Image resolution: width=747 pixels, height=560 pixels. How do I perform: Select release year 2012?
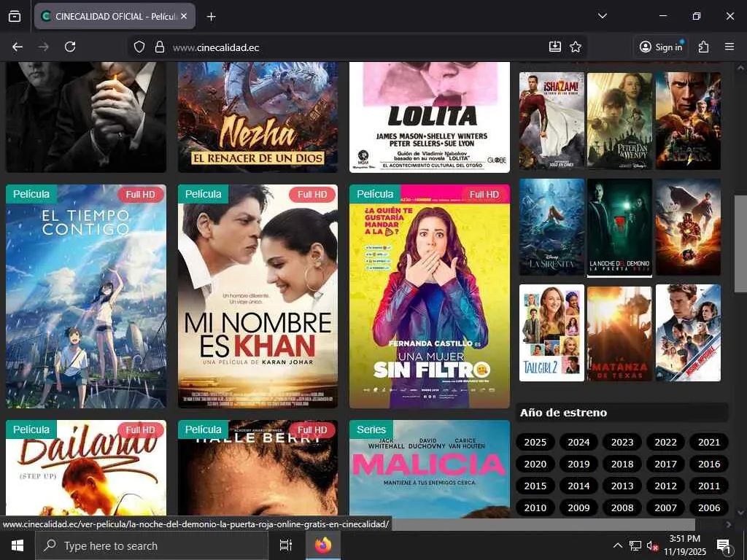(665, 486)
